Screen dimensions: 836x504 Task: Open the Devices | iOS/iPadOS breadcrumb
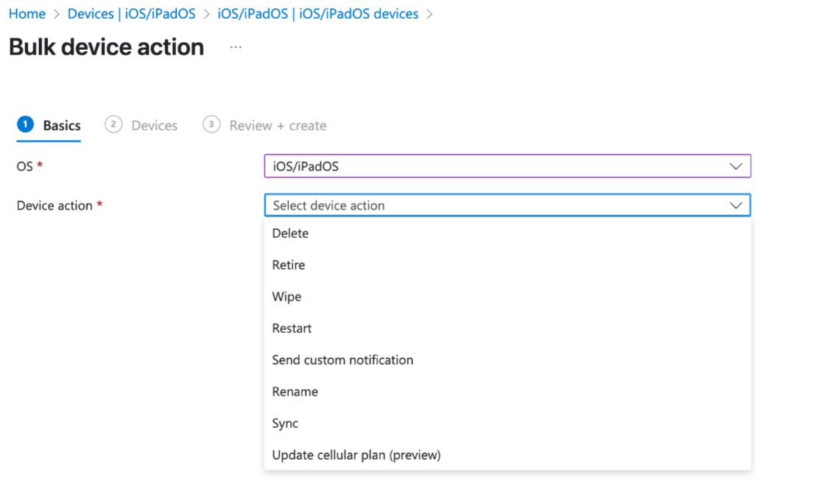(x=131, y=14)
